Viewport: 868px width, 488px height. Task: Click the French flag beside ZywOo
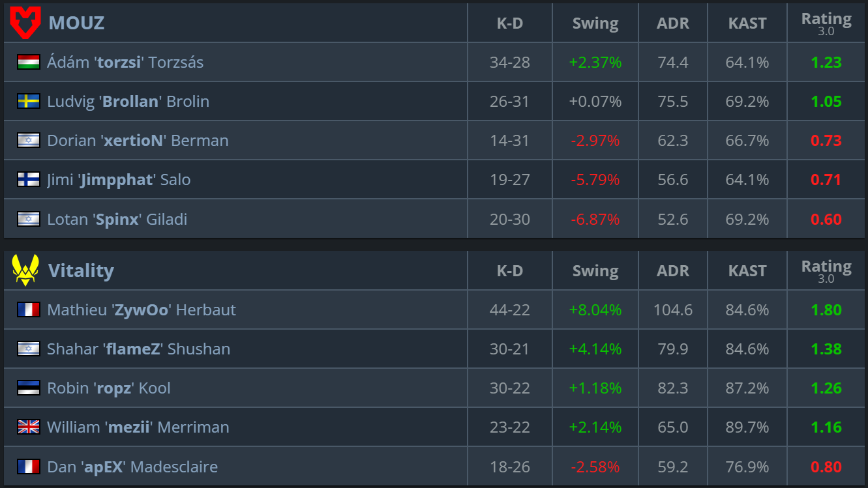[x=29, y=310]
